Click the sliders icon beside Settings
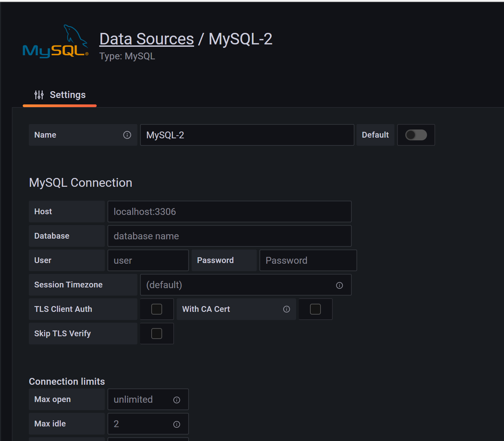 click(39, 95)
